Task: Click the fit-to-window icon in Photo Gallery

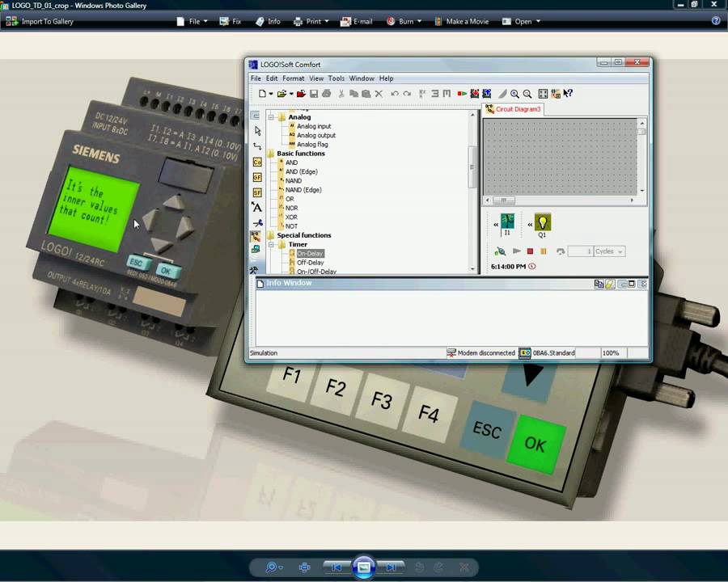Action: 305,567
